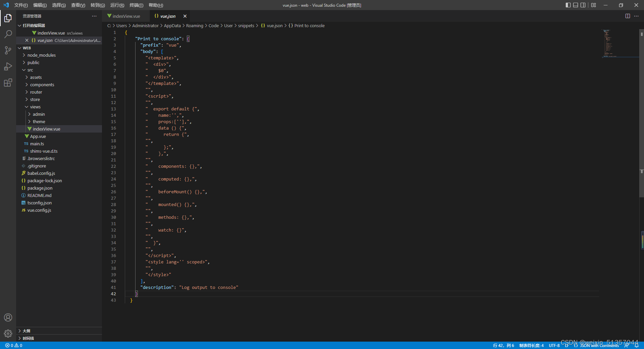644x349 pixels.
Task: Click the split editor right icon
Action: click(x=628, y=16)
